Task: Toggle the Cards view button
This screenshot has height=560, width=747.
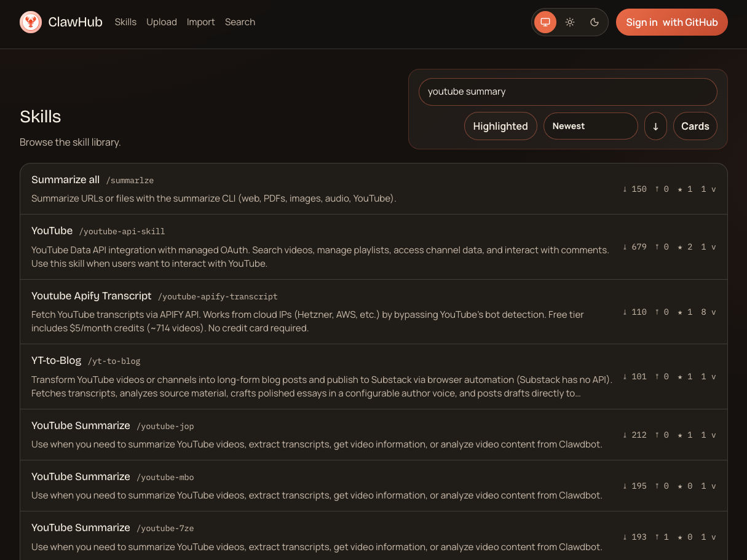Action: (x=695, y=126)
